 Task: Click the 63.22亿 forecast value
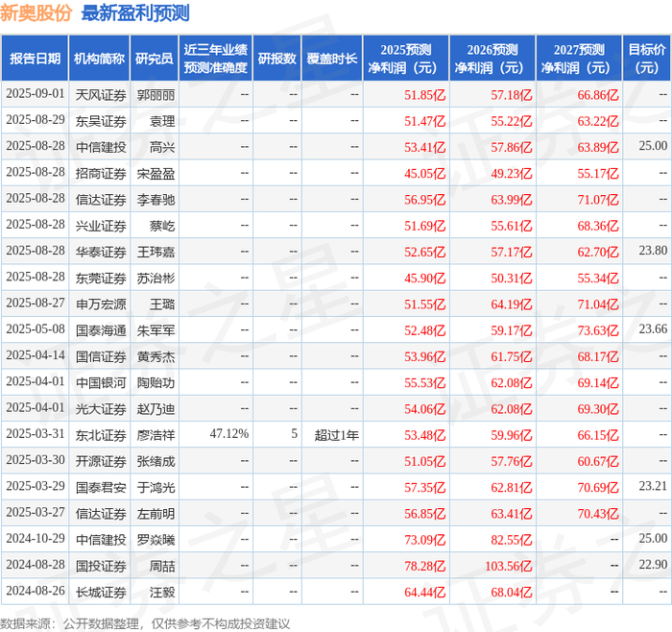coord(598,121)
